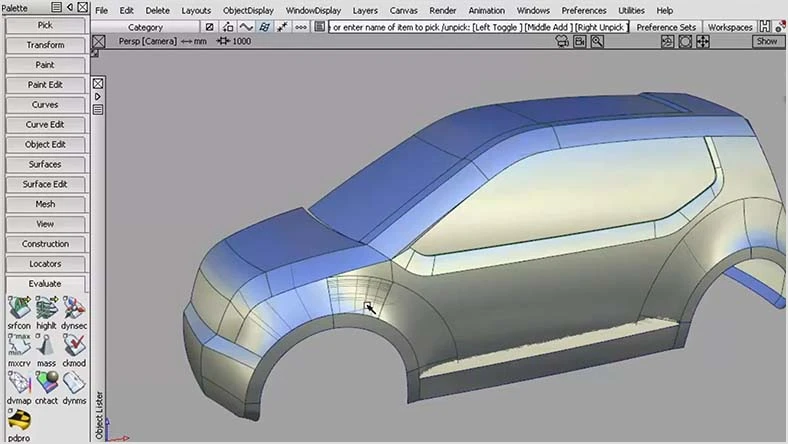Collapse the palette with left arrow icon

[x=70, y=7]
